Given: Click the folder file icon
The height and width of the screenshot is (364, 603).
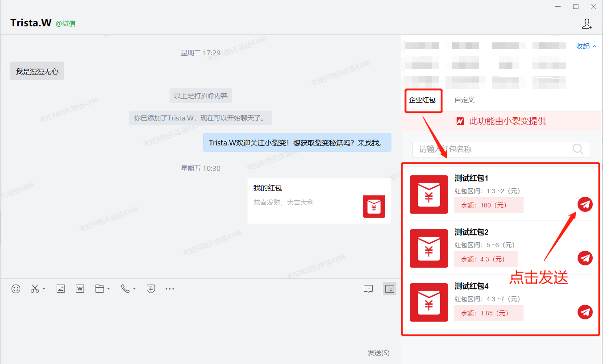Looking at the screenshot, I should tap(100, 289).
